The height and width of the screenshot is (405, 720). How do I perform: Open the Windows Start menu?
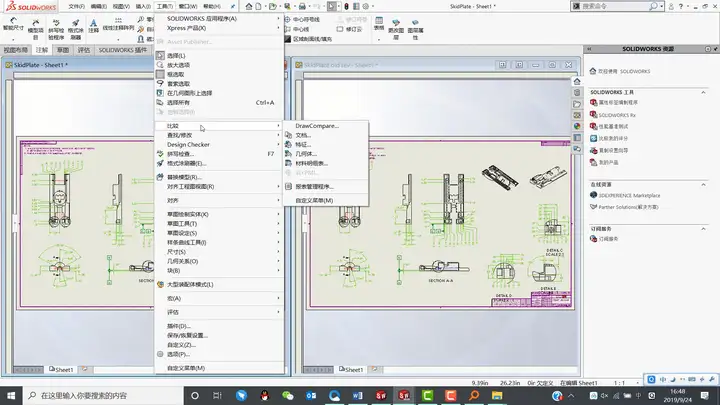11,395
